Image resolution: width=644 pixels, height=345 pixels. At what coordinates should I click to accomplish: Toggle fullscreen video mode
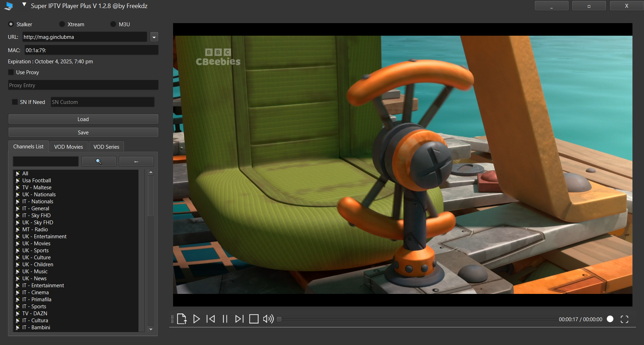click(624, 319)
